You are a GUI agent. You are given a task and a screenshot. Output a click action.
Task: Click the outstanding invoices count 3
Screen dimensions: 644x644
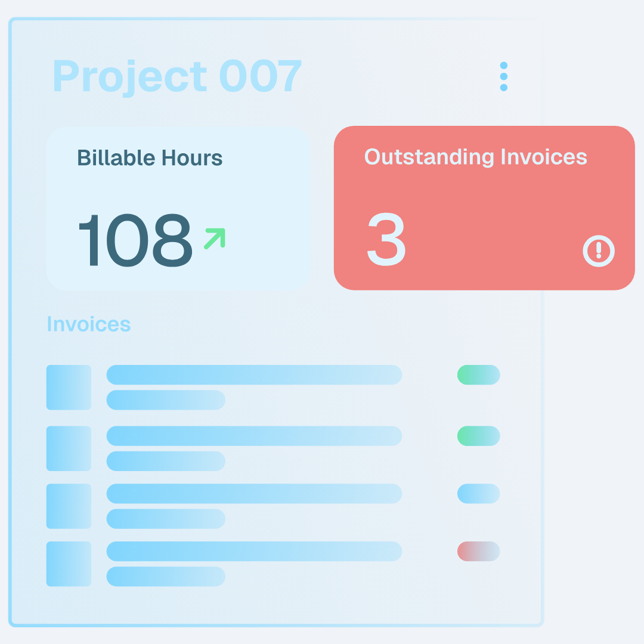(x=386, y=241)
